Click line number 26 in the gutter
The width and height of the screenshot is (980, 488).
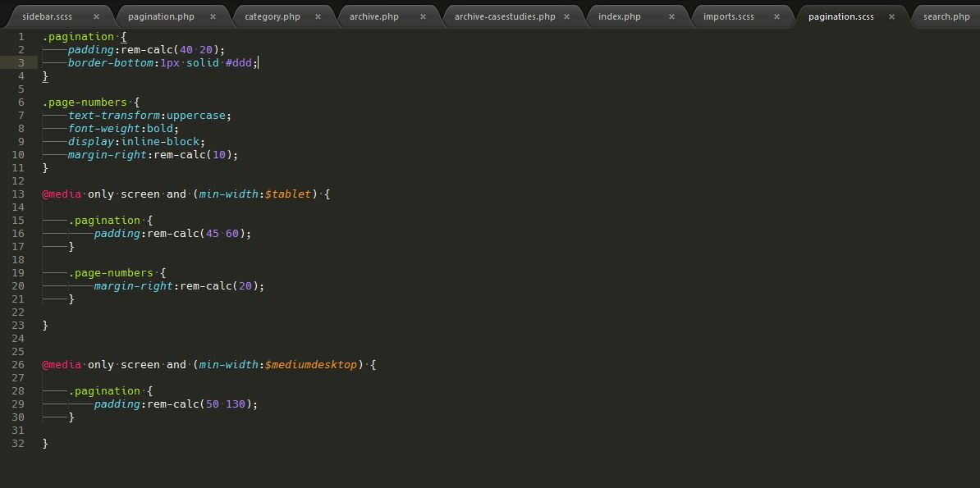(18, 365)
